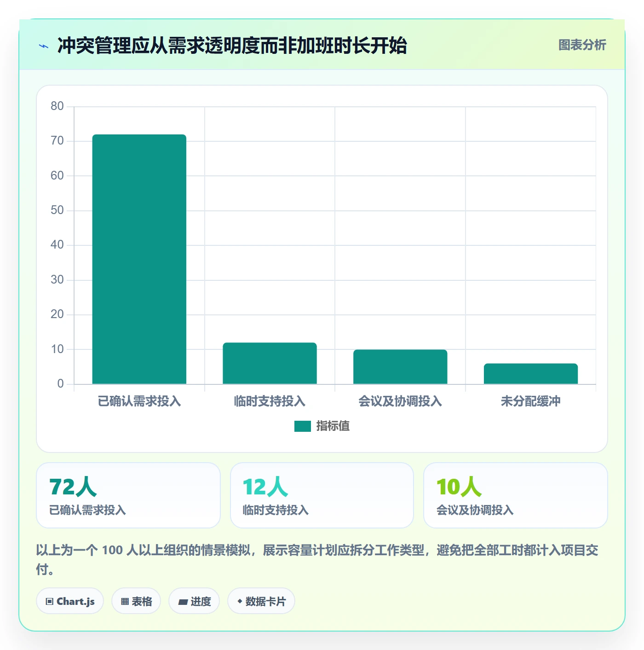Select the 数据卡片 tag chip
Viewport: 644px width, 650px height.
pos(261,601)
